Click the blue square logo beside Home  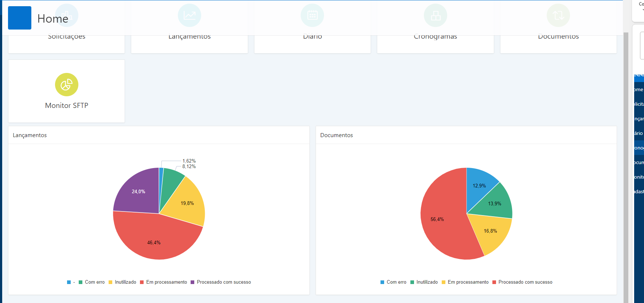pos(20,18)
